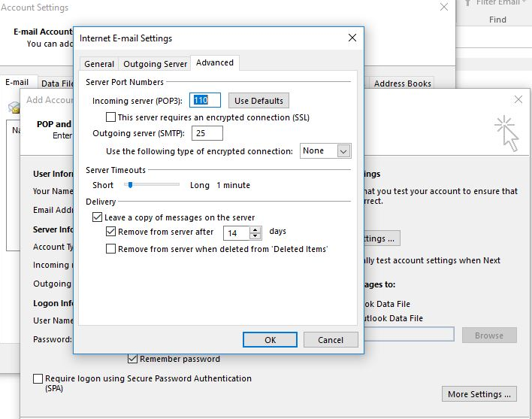Open the E-mail tab in Account Settings
This screenshot has height=419, width=532.
17,83
